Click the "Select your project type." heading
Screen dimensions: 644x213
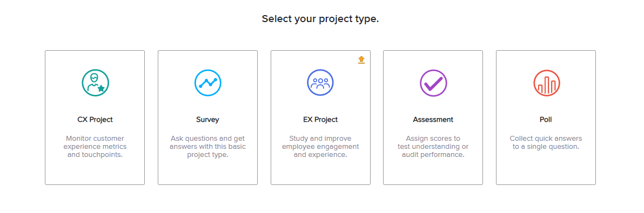[x=320, y=19]
